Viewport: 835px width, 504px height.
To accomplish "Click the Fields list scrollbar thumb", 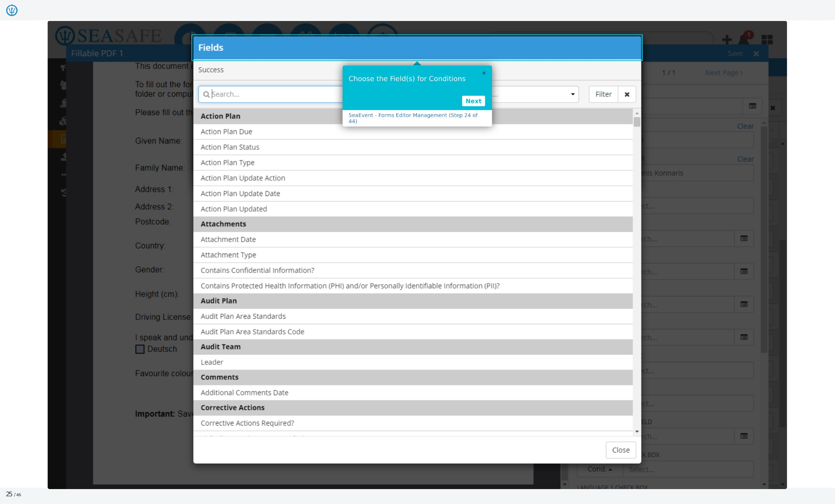I will (x=637, y=122).
